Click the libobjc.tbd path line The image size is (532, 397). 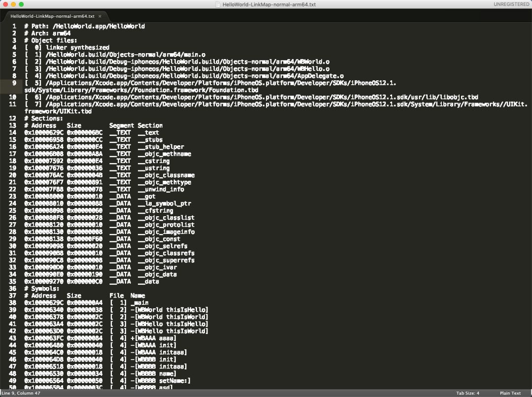262,98
